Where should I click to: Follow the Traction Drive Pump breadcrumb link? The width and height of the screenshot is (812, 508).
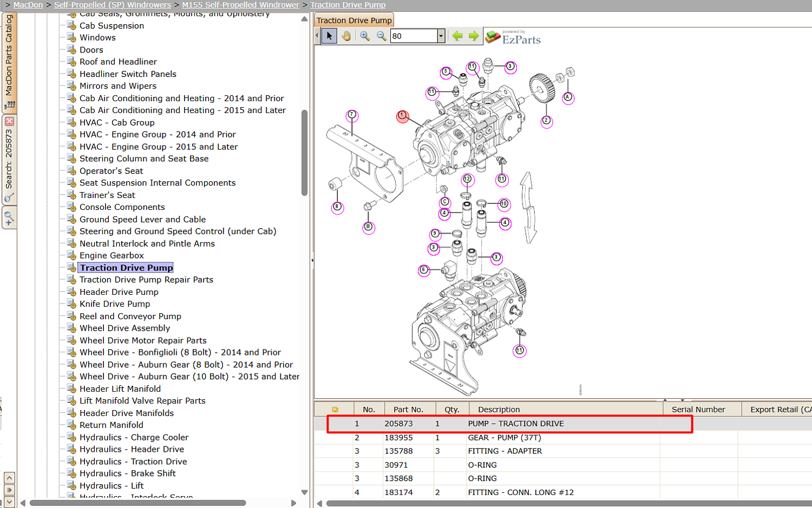pos(348,5)
